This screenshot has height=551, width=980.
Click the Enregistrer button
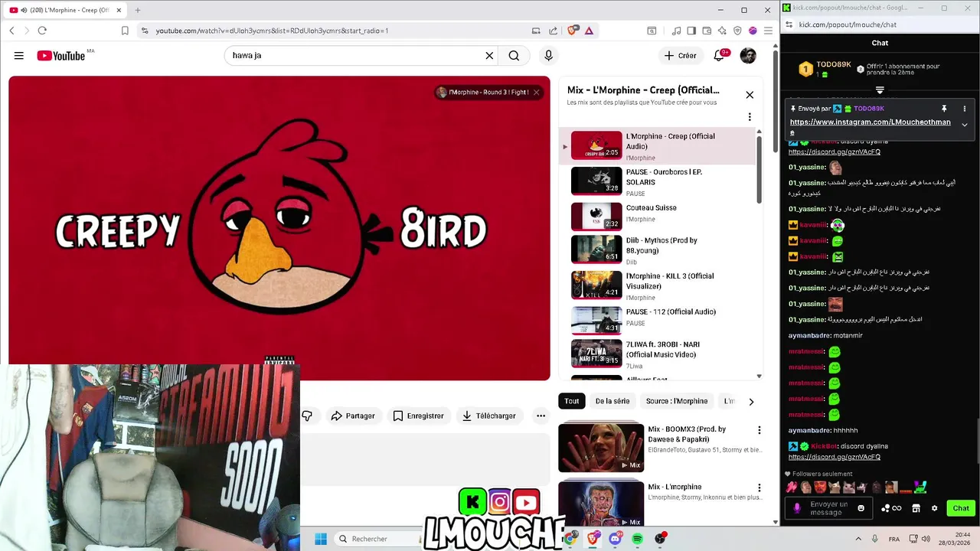click(418, 416)
